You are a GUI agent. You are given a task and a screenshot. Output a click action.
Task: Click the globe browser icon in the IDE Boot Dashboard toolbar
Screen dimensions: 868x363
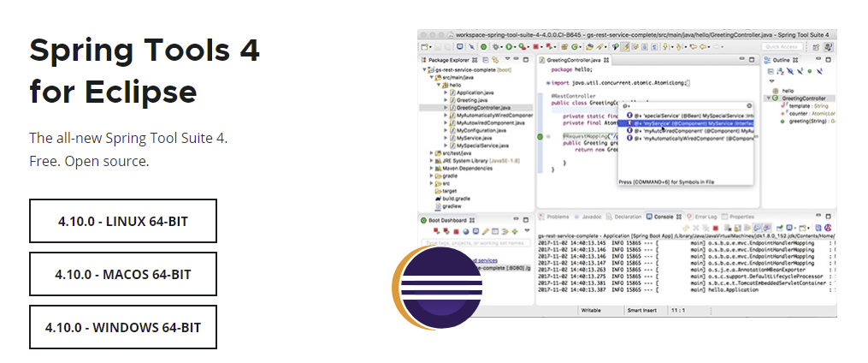pos(466,232)
